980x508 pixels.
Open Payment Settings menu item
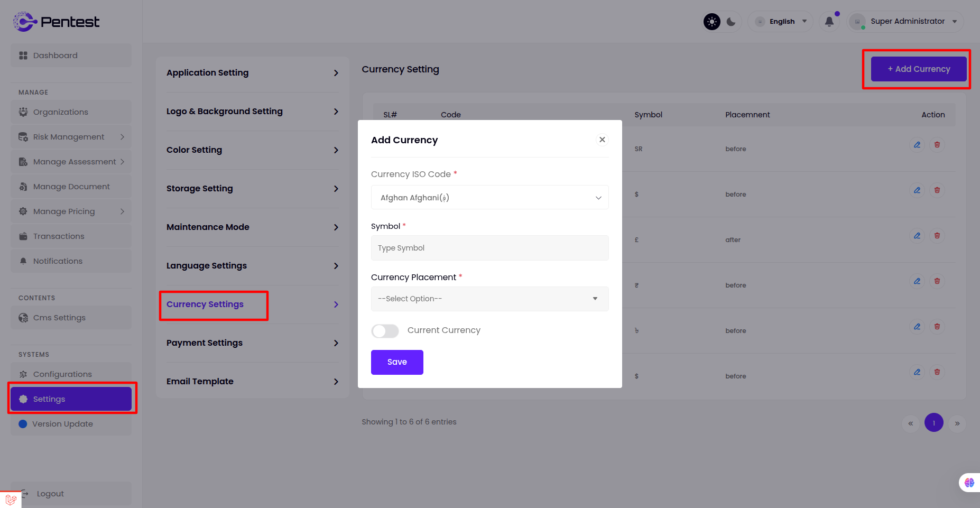point(252,343)
